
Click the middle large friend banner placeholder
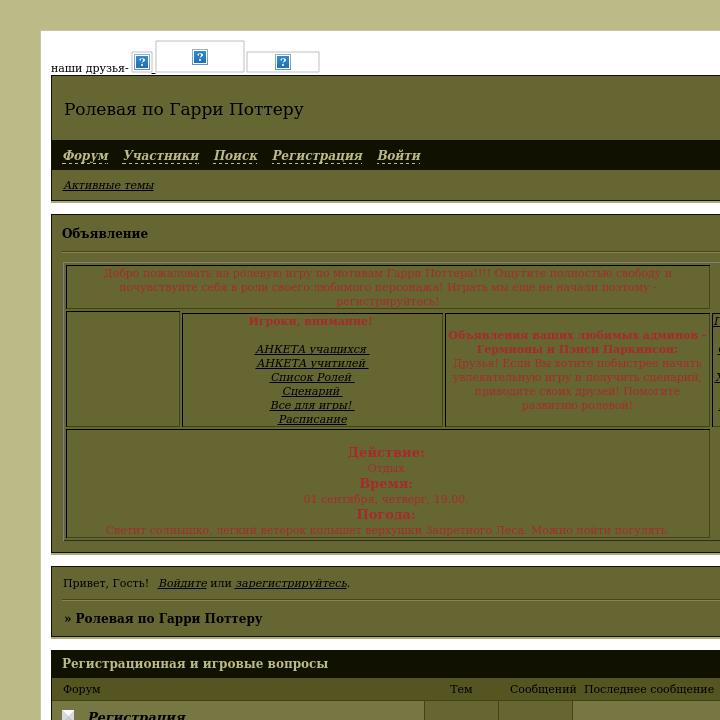click(200, 56)
